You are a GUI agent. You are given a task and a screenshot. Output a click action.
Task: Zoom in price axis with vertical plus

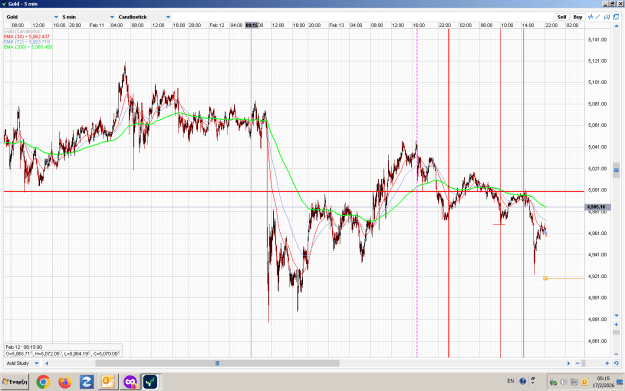pos(616,324)
